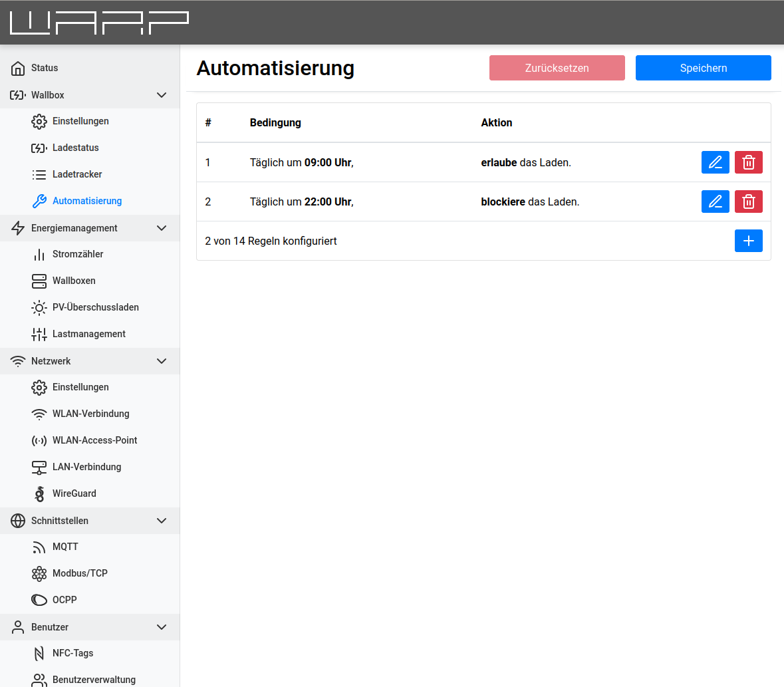This screenshot has width=784, height=687.
Task: Click the WARP logo in the header
Action: click(x=100, y=23)
